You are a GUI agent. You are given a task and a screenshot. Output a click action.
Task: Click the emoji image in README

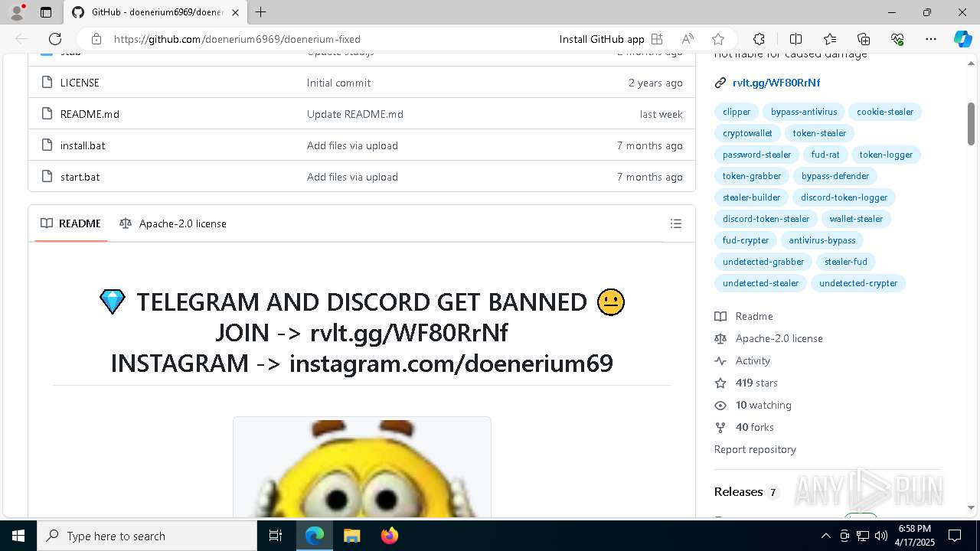362,467
